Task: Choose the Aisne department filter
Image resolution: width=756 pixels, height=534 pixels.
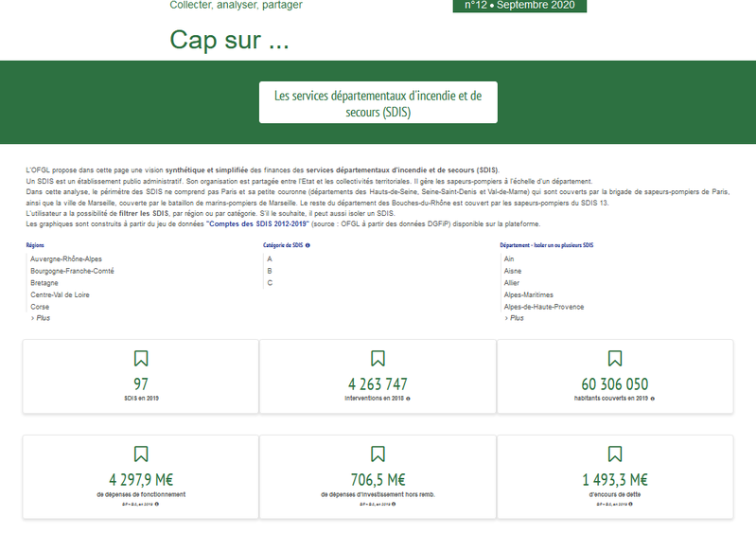Action: tap(515, 271)
